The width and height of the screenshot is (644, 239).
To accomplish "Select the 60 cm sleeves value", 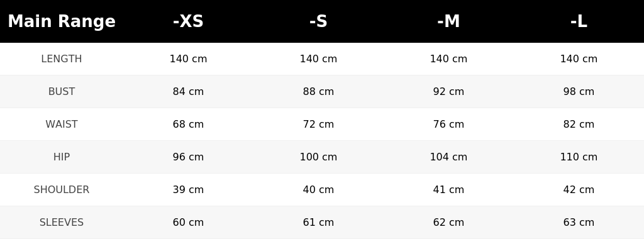I will (x=188, y=222).
